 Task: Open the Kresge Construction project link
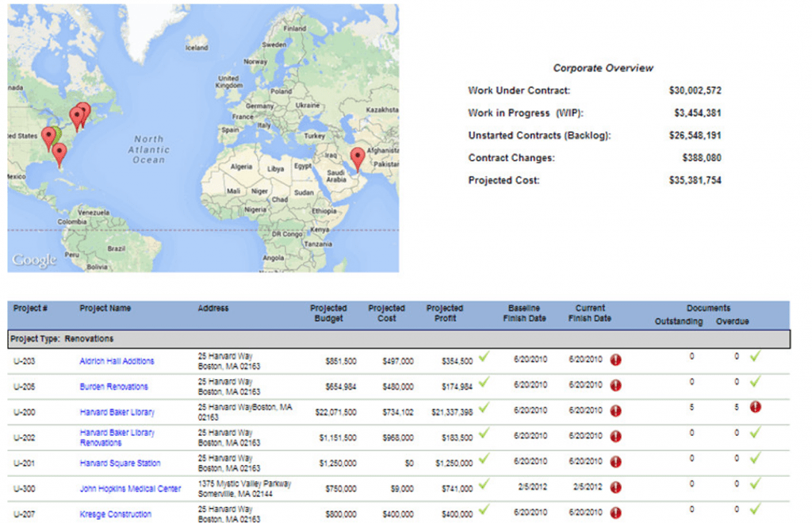click(116, 514)
